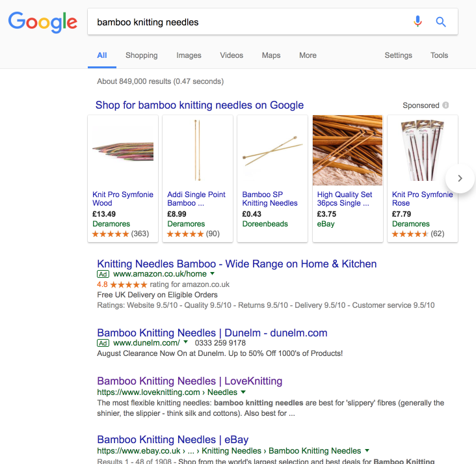Open 'Shop for bamboo knitting needles on Google'
Image resolution: width=476 pixels, height=464 pixels.
(200, 105)
